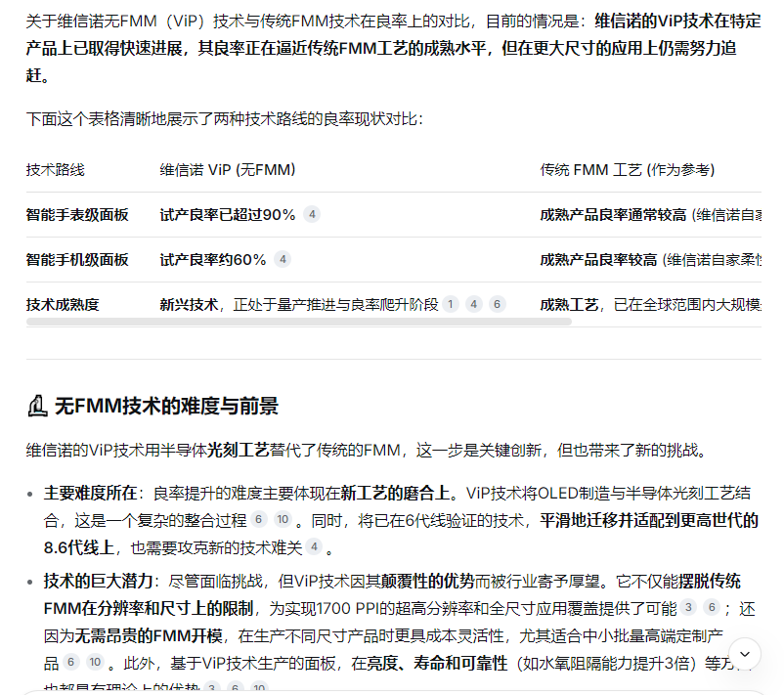Image resolution: width=784 pixels, height=695 pixels.
Task: Click the bold text 颠覆性的优势
Action: tap(427, 581)
